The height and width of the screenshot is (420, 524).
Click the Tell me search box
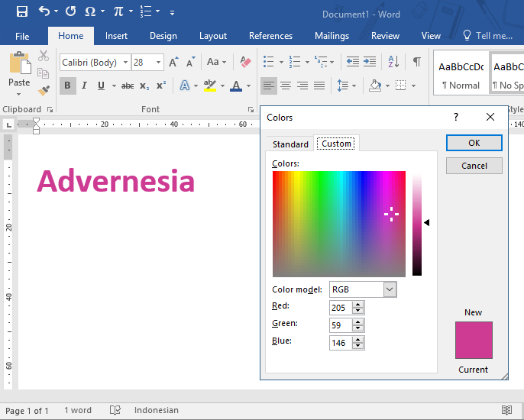coord(488,36)
